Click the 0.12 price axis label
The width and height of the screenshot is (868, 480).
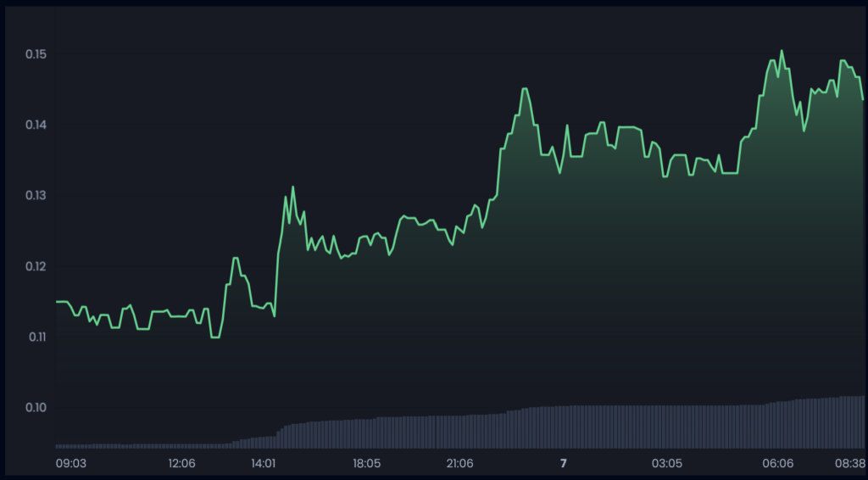[x=36, y=266]
